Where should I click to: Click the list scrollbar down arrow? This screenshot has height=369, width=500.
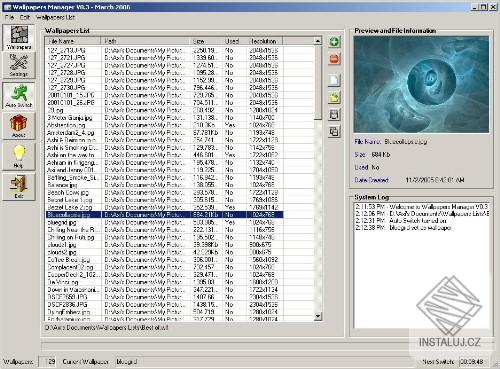[x=318, y=316]
